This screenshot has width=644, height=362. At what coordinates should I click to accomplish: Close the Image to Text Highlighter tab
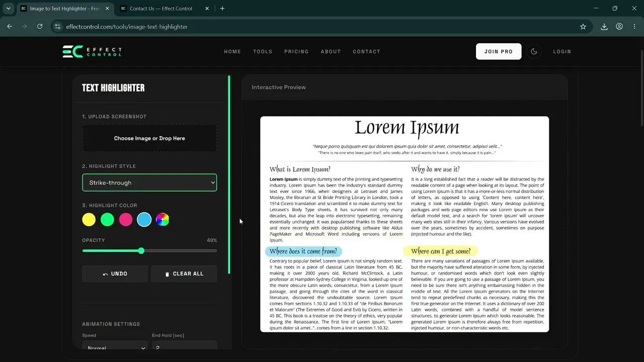(107, 9)
